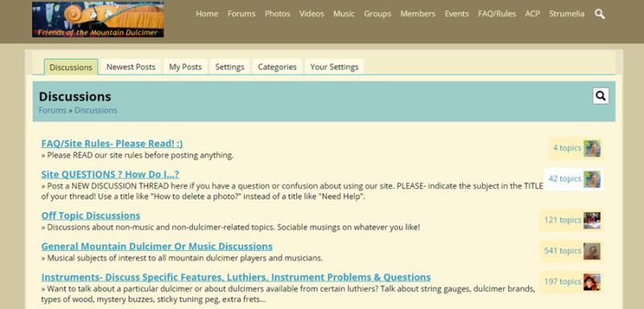
Task: Open FAQ/Rules in the top menu
Action: (497, 14)
